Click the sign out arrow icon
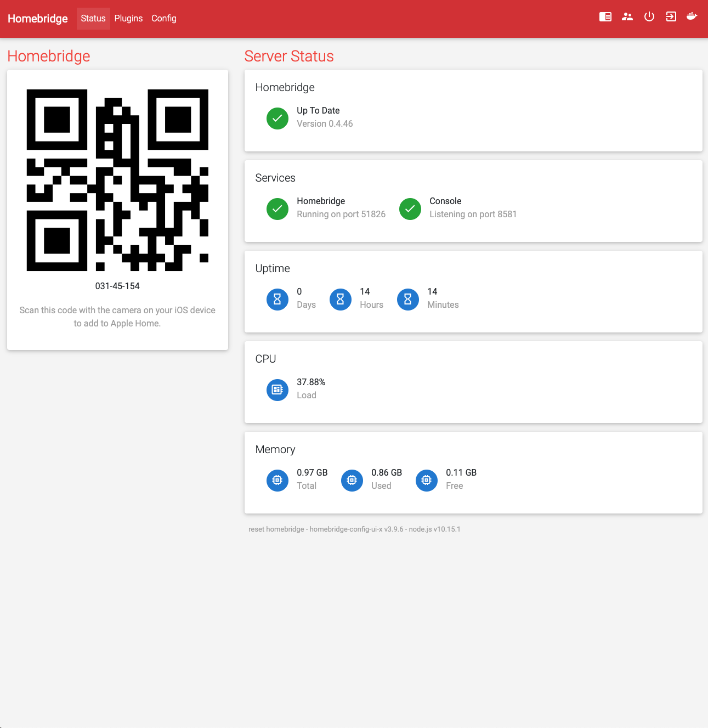Viewport: 708px width, 728px height. click(671, 17)
